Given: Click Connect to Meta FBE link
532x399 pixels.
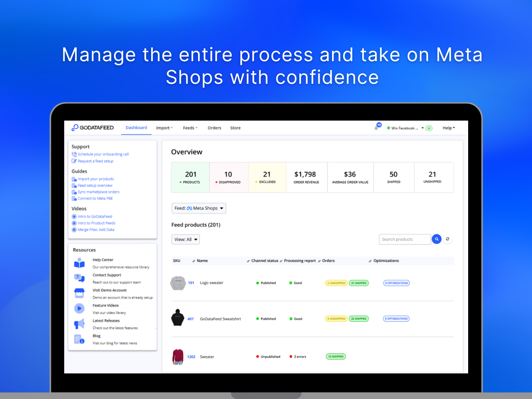Looking at the screenshot, I should pos(95,199).
